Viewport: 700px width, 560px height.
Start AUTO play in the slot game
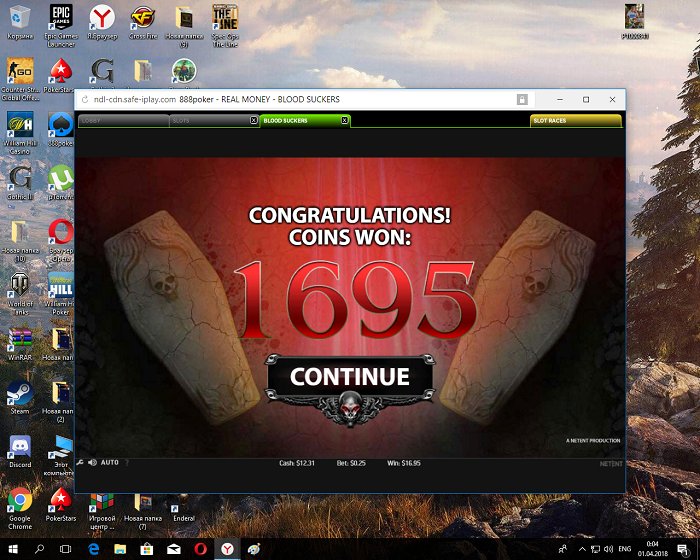click(109, 462)
